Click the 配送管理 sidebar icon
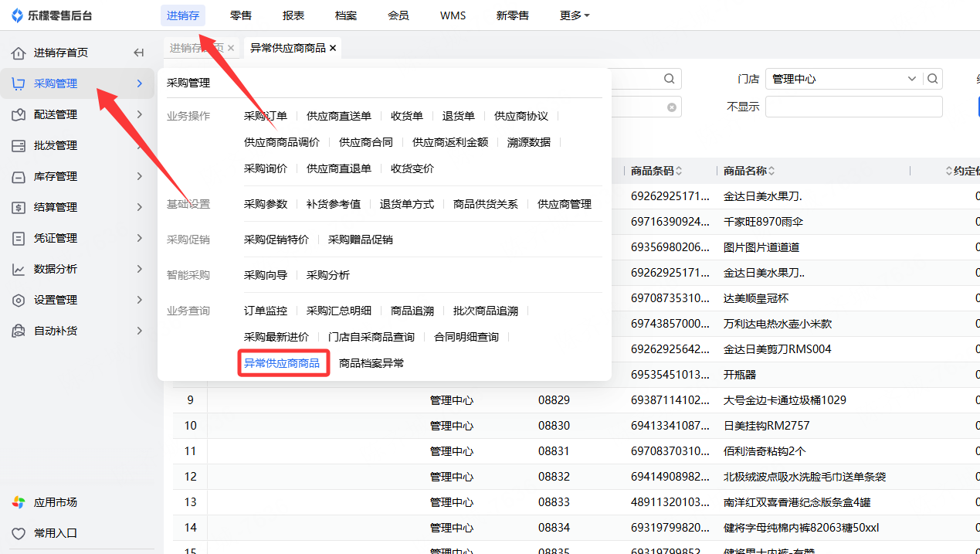This screenshot has width=980, height=554. pos(19,114)
